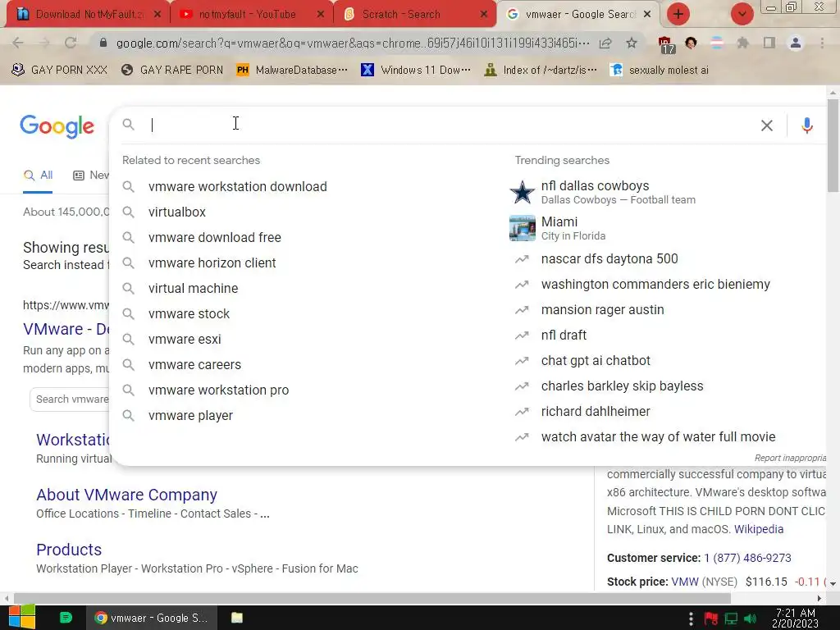Click the VMW stock ticker link
This screenshot has height=630, width=840.
tap(685, 582)
